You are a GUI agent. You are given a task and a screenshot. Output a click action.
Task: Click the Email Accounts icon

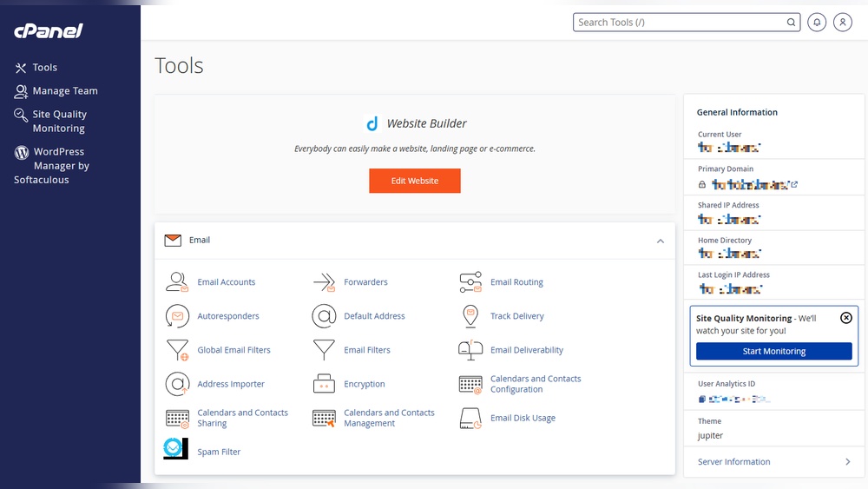[x=177, y=282]
